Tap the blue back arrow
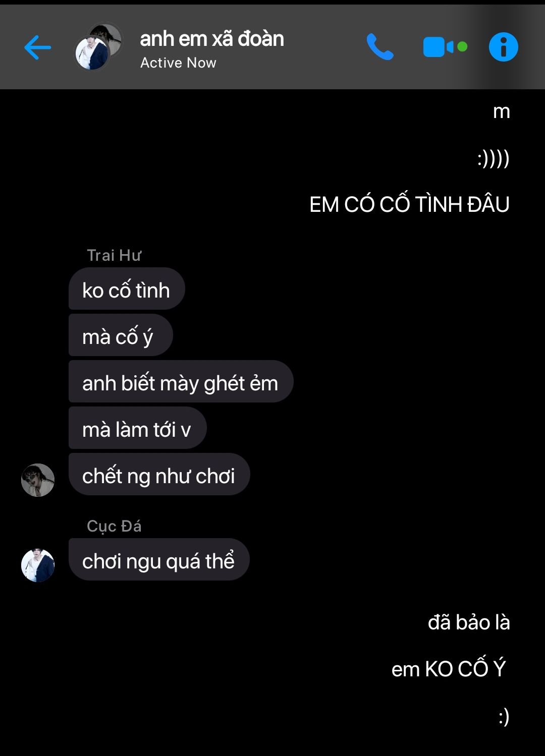Screen dimensions: 545x756 pos(38,47)
